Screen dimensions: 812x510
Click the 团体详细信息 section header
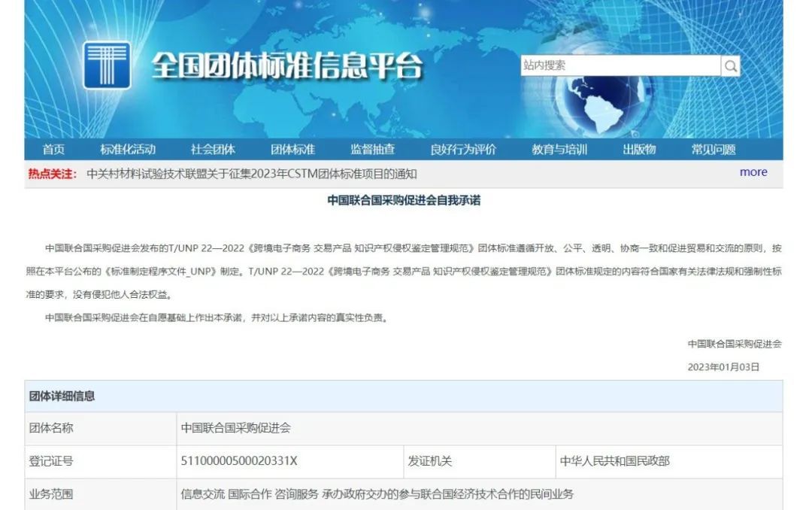point(404,396)
